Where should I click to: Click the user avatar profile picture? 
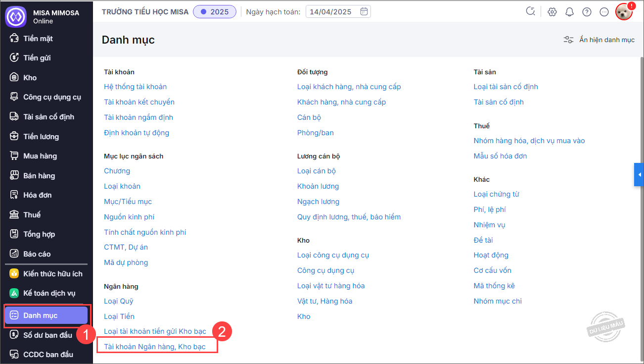pos(624,12)
